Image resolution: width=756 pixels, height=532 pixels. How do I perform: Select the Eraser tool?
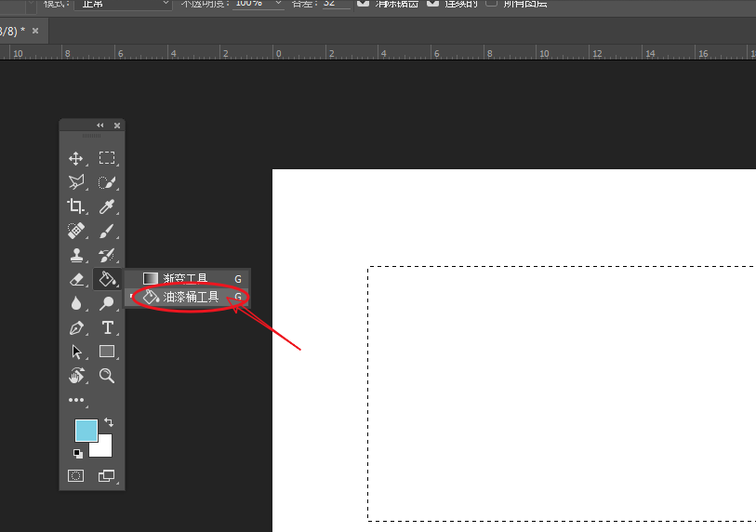[76, 279]
